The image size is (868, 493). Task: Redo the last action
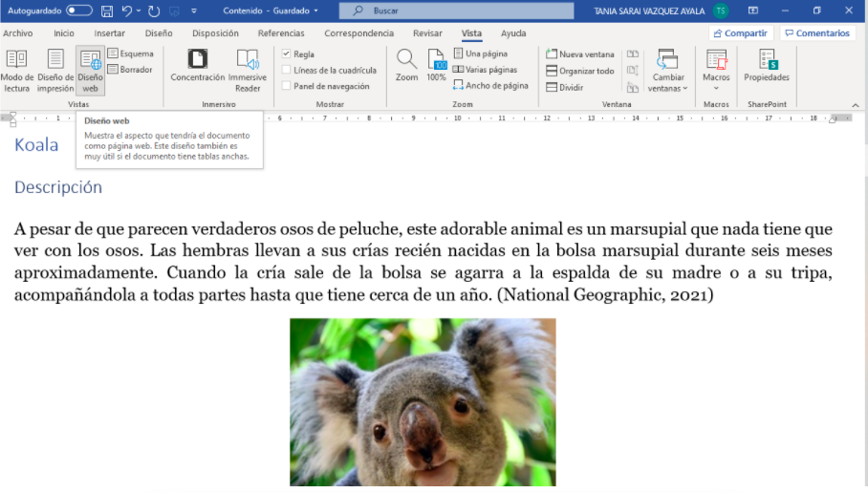tap(154, 11)
